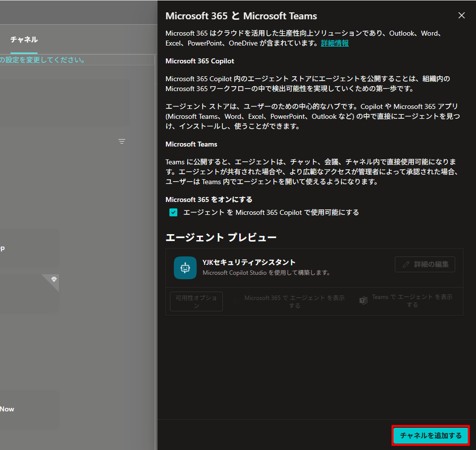Click the 可用性オプション button
This screenshot has height=450, width=476.
(197, 301)
